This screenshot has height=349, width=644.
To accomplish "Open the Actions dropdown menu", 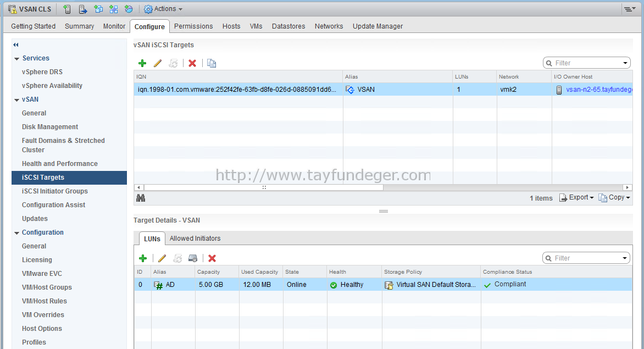I will [163, 9].
